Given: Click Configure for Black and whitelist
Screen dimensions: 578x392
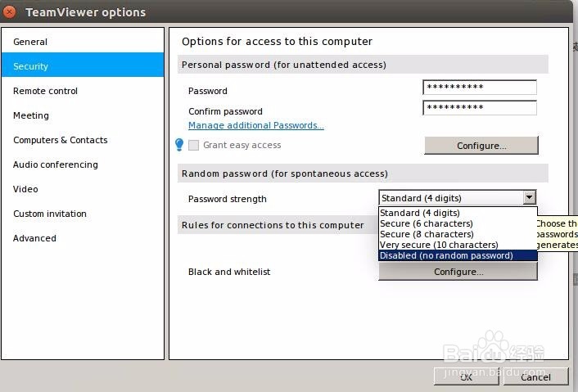Looking at the screenshot, I should pos(458,272).
